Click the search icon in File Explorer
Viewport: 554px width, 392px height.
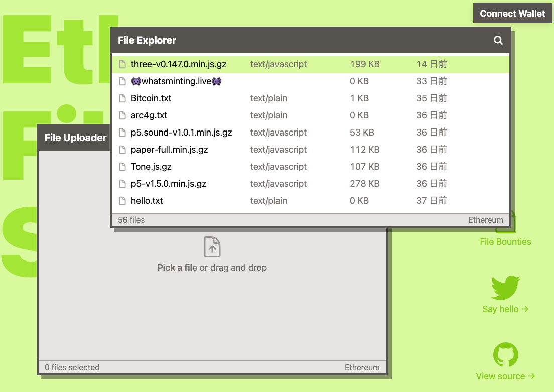tap(498, 40)
